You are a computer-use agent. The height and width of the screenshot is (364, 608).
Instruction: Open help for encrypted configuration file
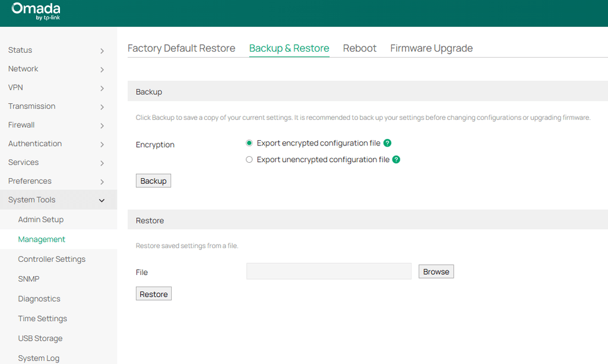pos(387,143)
